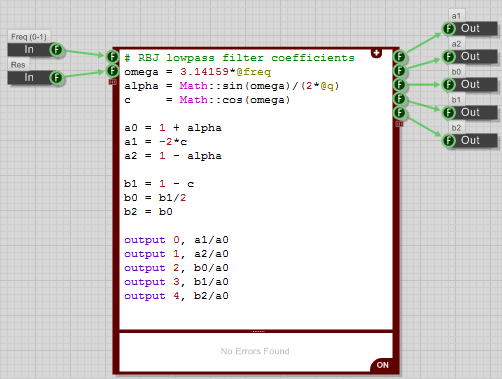Viewport: 502px width, 379px height.
Task: Click the float connector on the a1 Out module
Action: 449,29
